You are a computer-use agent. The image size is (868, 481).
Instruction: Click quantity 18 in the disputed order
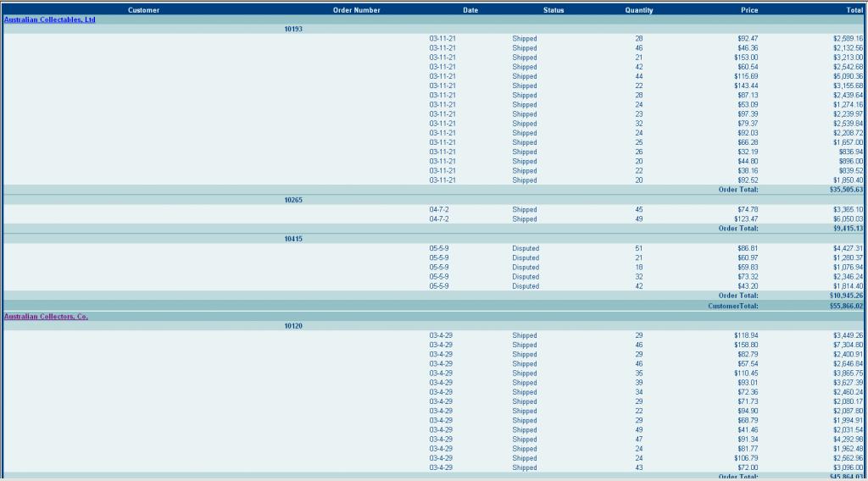[639, 267]
